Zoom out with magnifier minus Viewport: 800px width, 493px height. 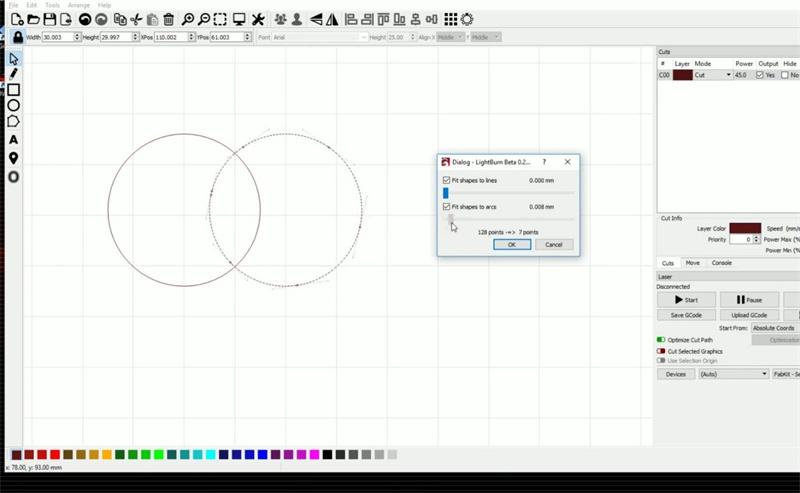click(x=204, y=19)
